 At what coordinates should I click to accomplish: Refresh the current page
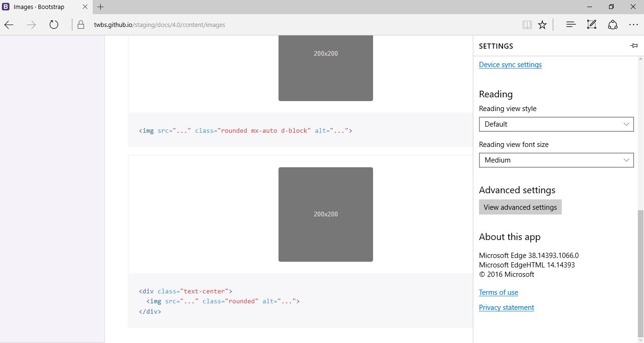click(x=54, y=25)
